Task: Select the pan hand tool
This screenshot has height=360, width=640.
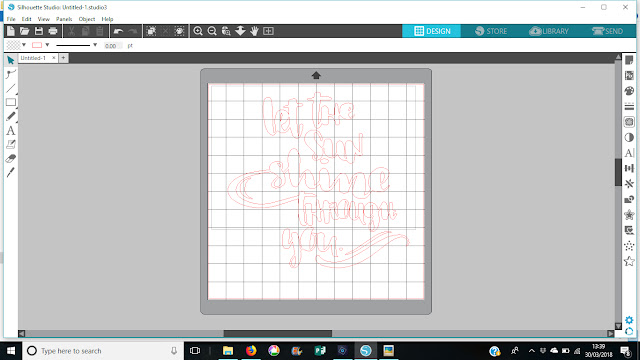Action: pyautogui.click(x=254, y=31)
